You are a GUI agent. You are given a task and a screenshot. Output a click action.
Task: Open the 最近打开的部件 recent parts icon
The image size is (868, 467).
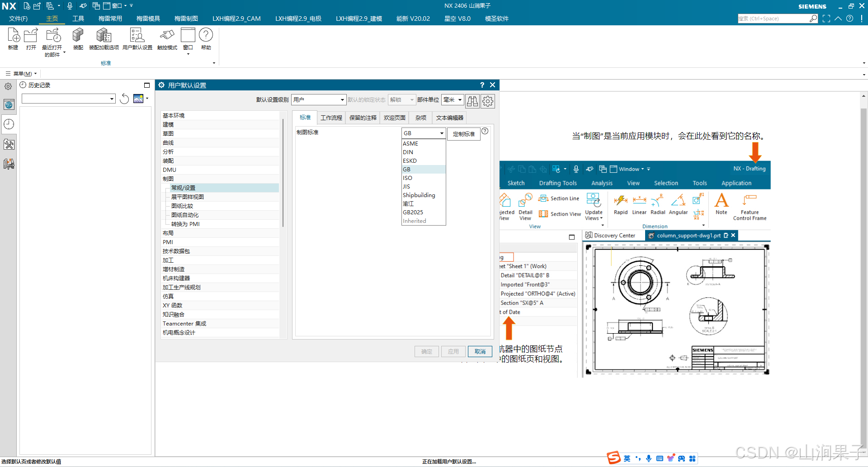pos(52,36)
